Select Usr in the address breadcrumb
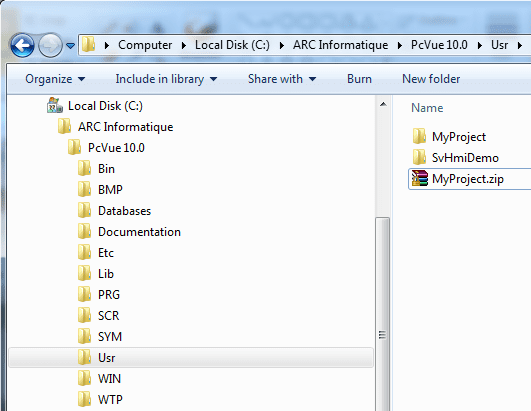The width and height of the screenshot is (531, 411). (x=500, y=45)
